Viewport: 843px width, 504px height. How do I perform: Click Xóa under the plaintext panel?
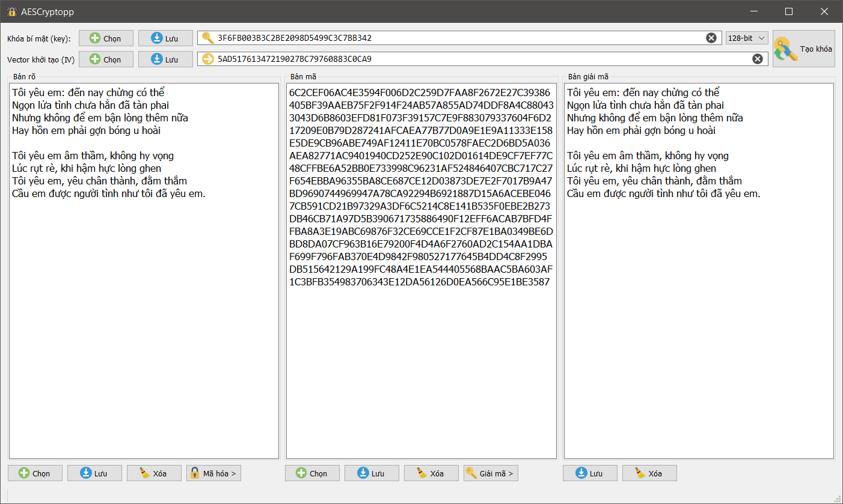tap(154, 473)
